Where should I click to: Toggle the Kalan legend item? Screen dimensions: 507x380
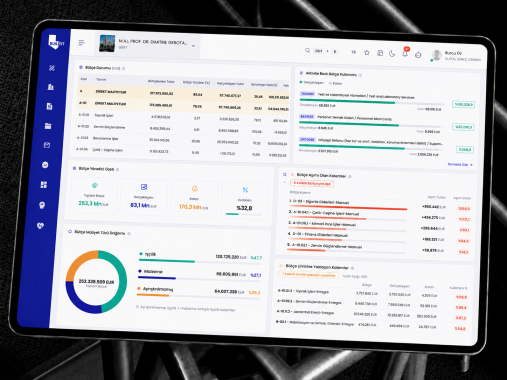(x=335, y=83)
